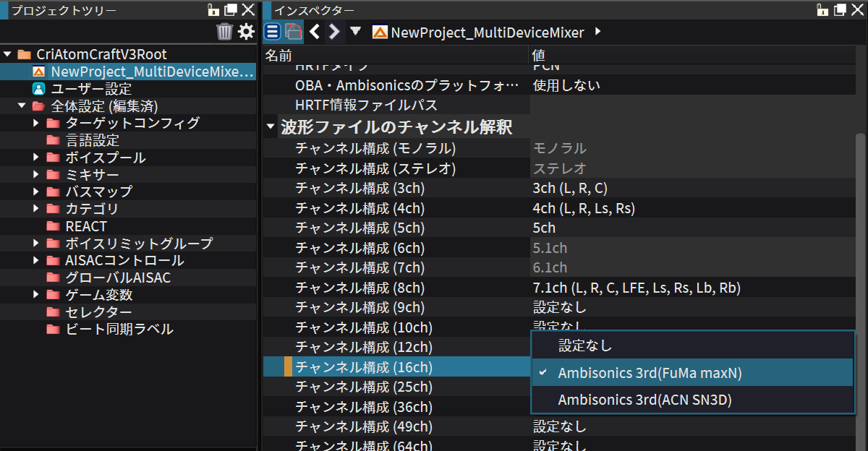
Task: Select グローバルAISAC in project tree
Action: [x=118, y=278]
